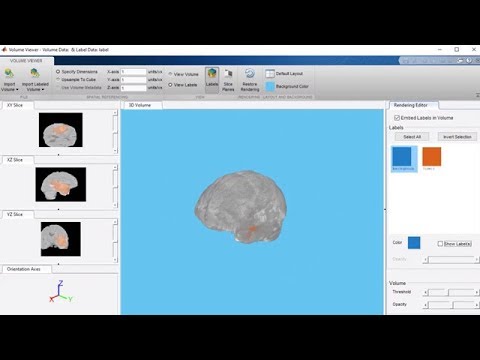Click the X-axis units input field
480x360 pixels.
(x=133, y=72)
